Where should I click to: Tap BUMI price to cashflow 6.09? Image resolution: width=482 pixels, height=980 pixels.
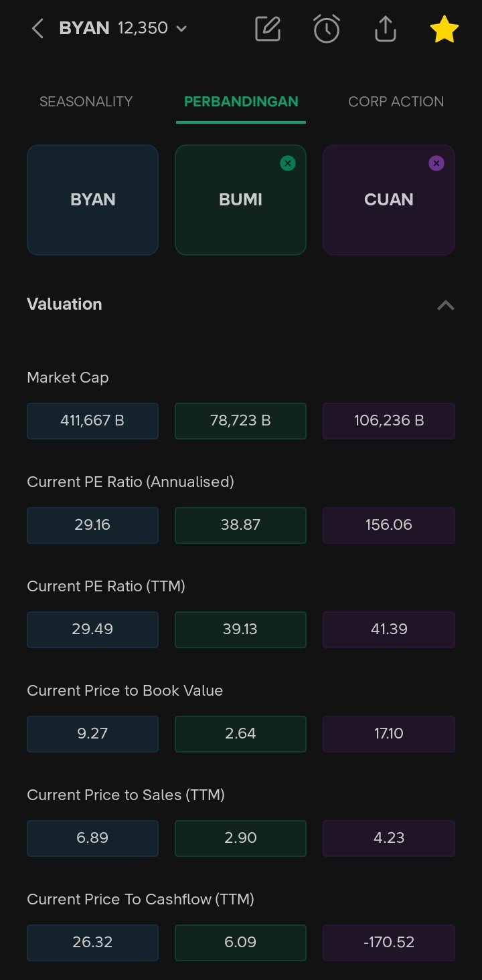(240, 943)
